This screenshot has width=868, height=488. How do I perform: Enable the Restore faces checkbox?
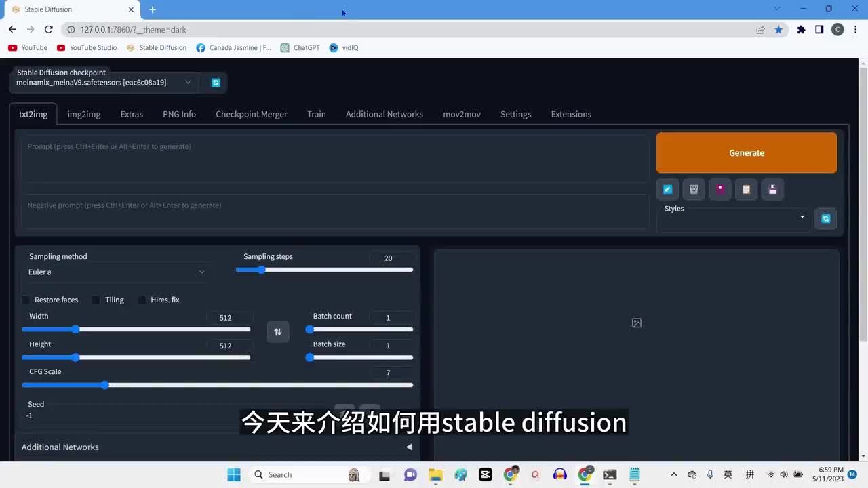point(26,300)
